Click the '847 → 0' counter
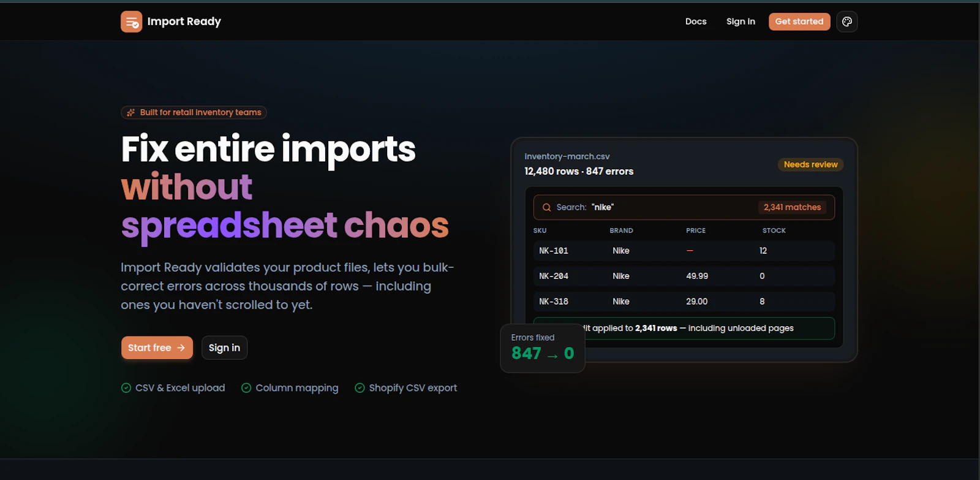The height and width of the screenshot is (480, 980). coord(543,354)
